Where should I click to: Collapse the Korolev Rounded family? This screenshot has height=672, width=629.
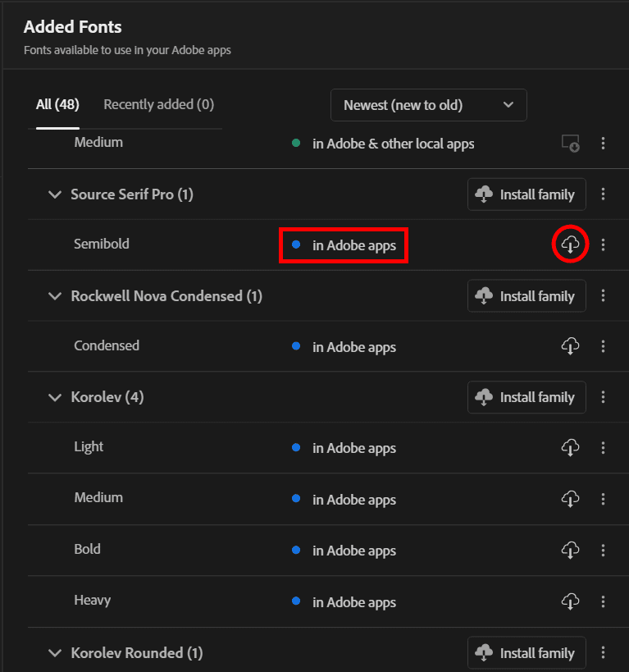(55, 653)
